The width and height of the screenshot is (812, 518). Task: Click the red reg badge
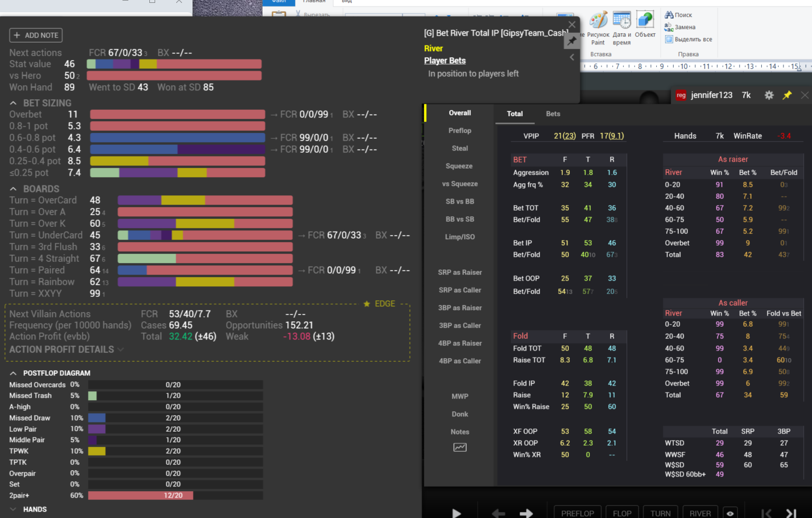681,95
